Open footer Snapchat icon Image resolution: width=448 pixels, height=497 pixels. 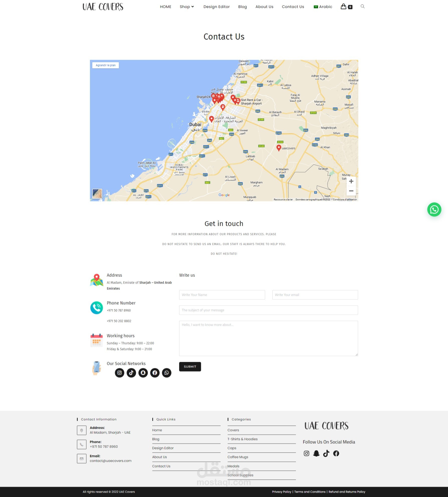[x=316, y=453]
